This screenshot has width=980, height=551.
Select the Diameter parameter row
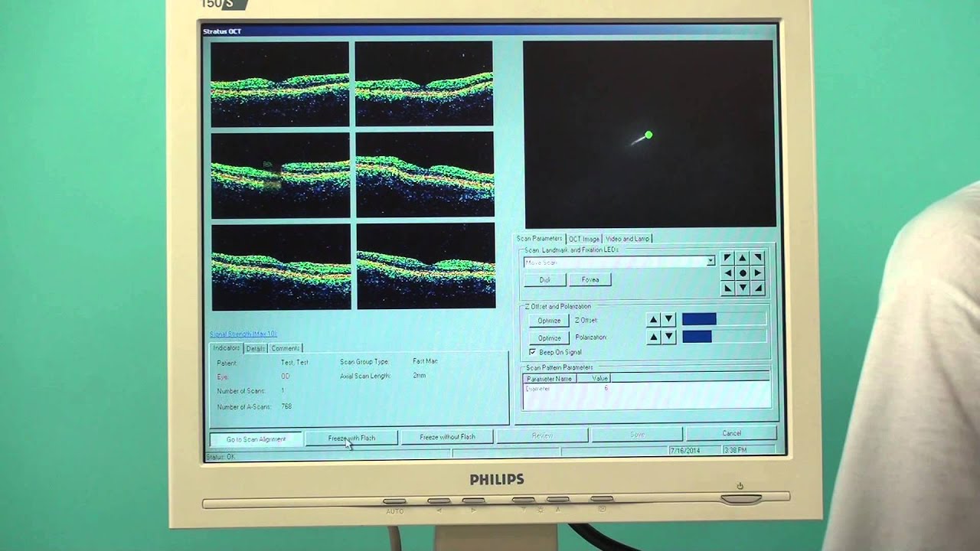point(647,389)
